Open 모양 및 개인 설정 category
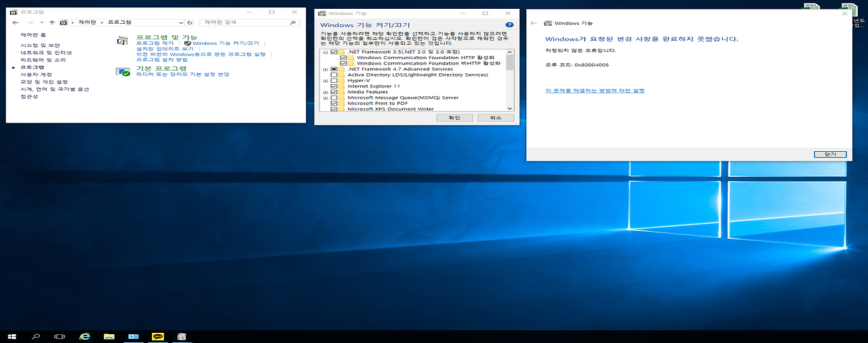 44,82
